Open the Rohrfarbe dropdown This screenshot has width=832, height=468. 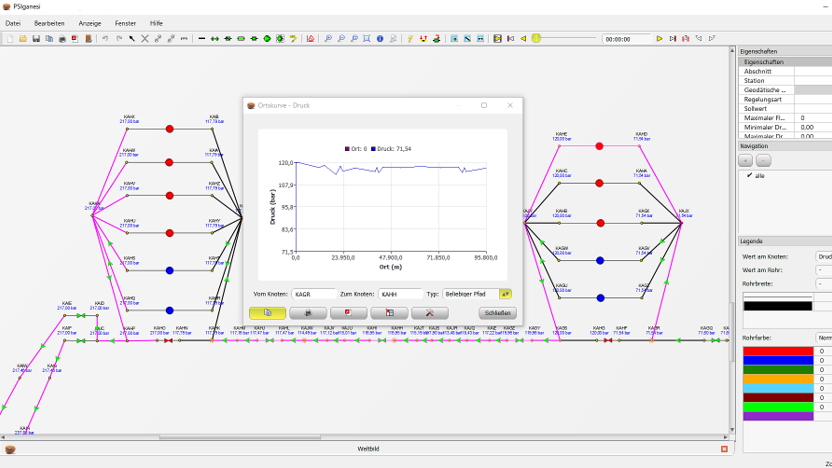(x=824, y=338)
